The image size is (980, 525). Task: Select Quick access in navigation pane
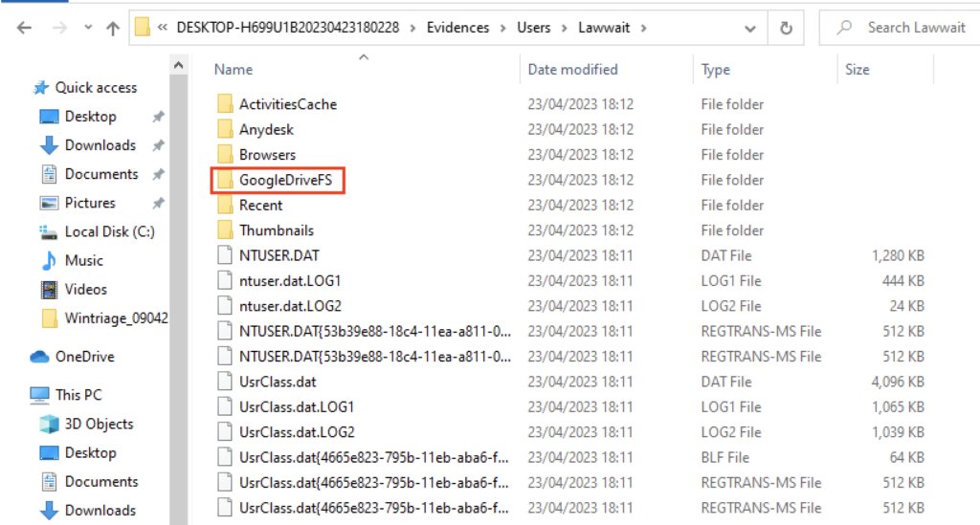pos(96,87)
